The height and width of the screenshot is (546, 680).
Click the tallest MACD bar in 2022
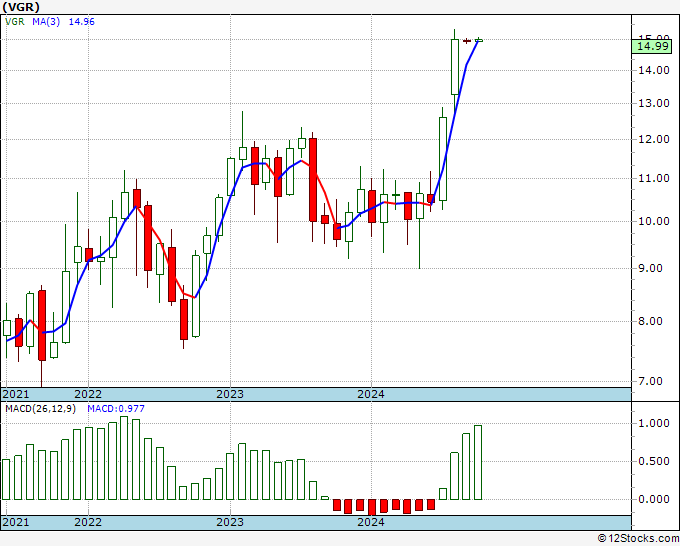pyautogui.click(x=124, y=458)
